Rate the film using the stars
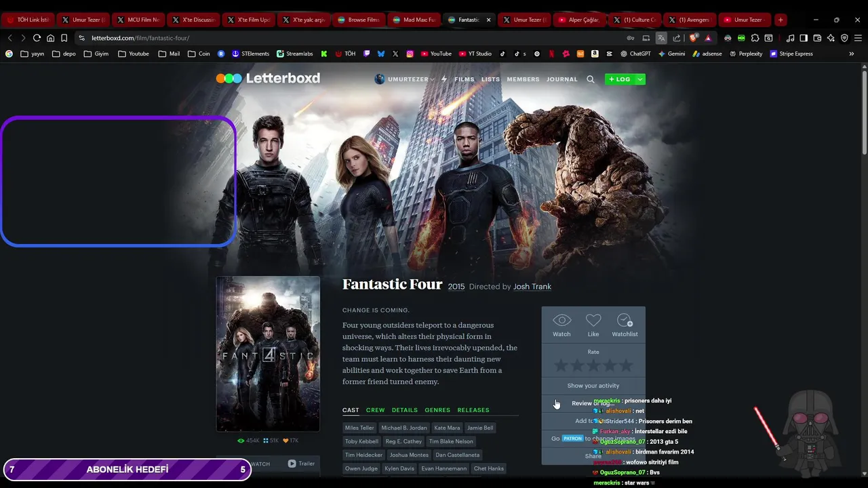Viewport: 868px width, 488px height. point(593,366)
